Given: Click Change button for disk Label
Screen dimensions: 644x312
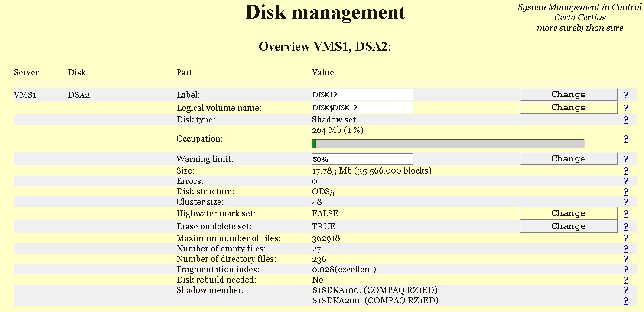Looking at the screenshot, I should point(568,95).
